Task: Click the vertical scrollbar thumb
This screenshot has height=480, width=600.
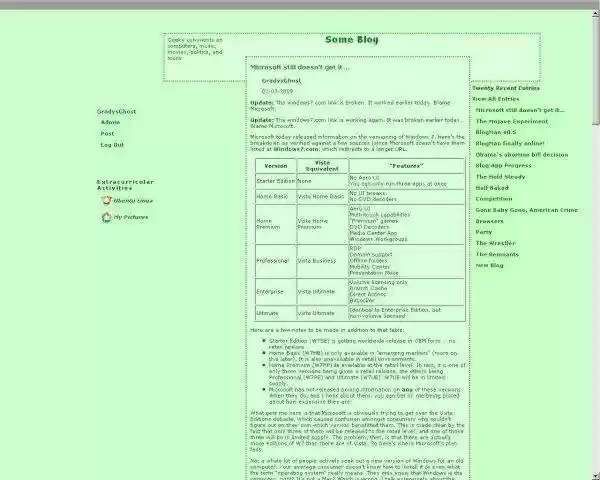Action: pos(596,71)
